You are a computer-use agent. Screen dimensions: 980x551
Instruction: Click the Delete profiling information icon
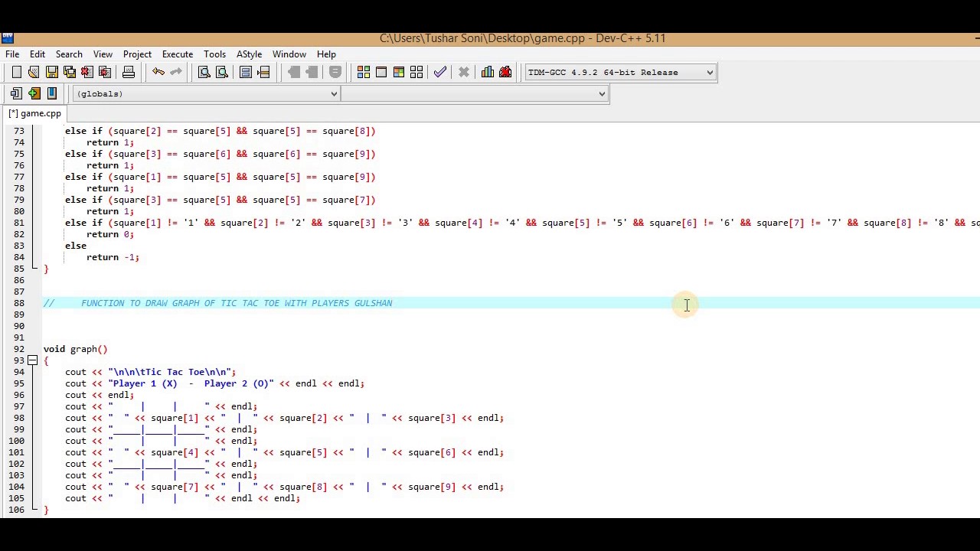coord(505,72)
